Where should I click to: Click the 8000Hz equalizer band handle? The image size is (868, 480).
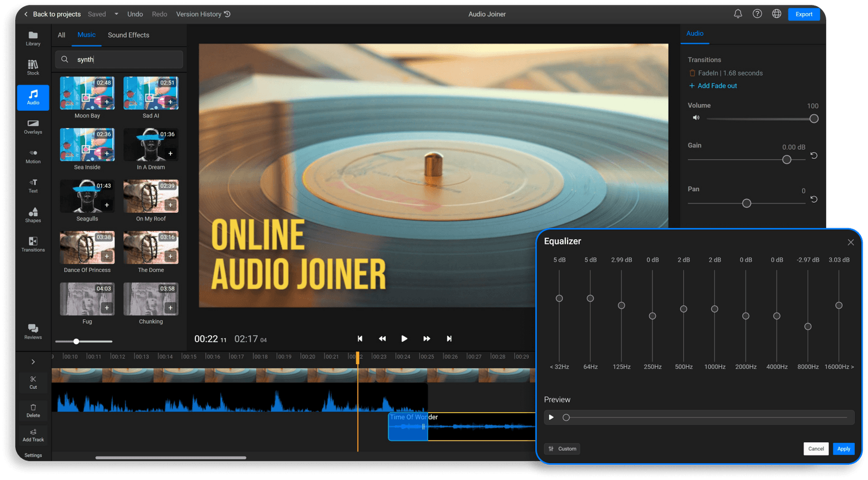(x=808, y=327)
